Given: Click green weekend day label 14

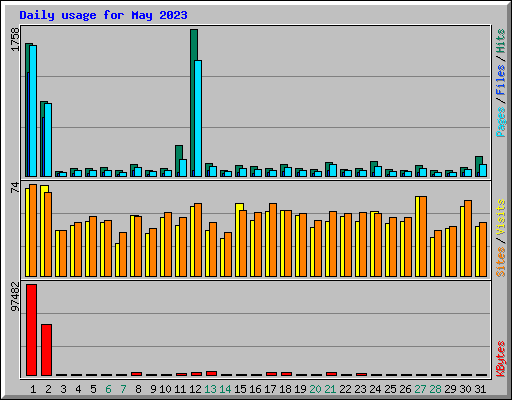Looking at the screenshot, I should (x=225, y=389).
